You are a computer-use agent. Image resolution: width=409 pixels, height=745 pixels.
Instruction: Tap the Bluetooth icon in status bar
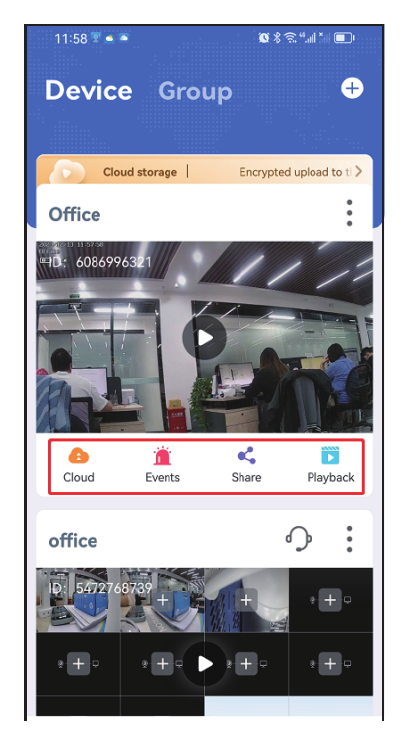tap(278, 38)
